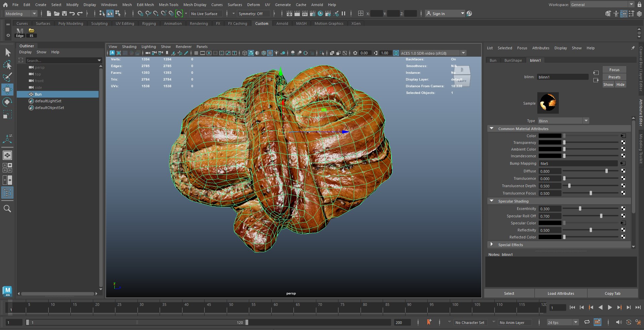Activate the Lasso select tool
Screen dimensions: 644x330
pos(7,65)
